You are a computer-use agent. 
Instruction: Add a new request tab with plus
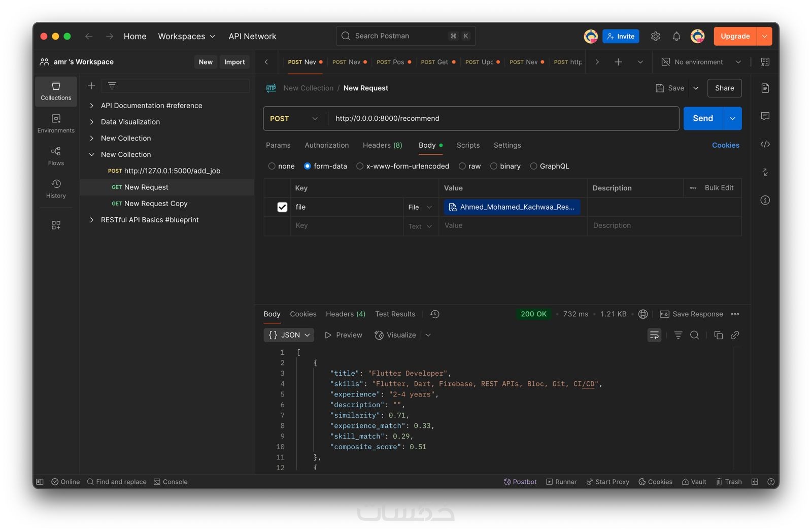coord(618,62)
